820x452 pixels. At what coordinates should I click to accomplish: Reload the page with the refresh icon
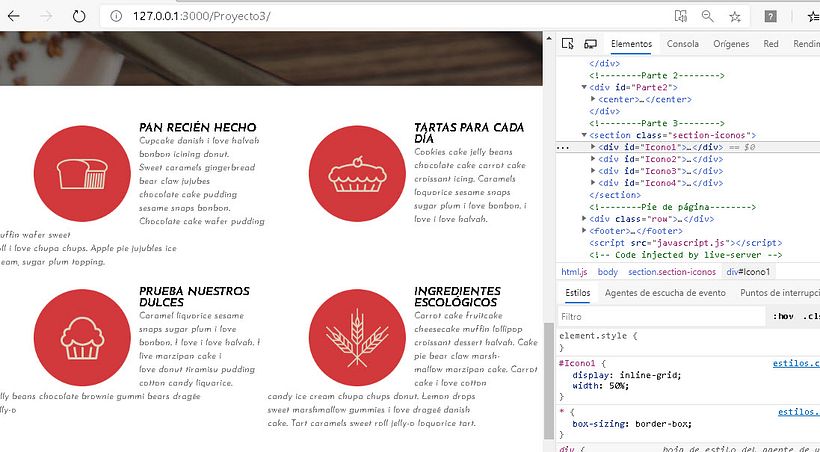(79, 16)
